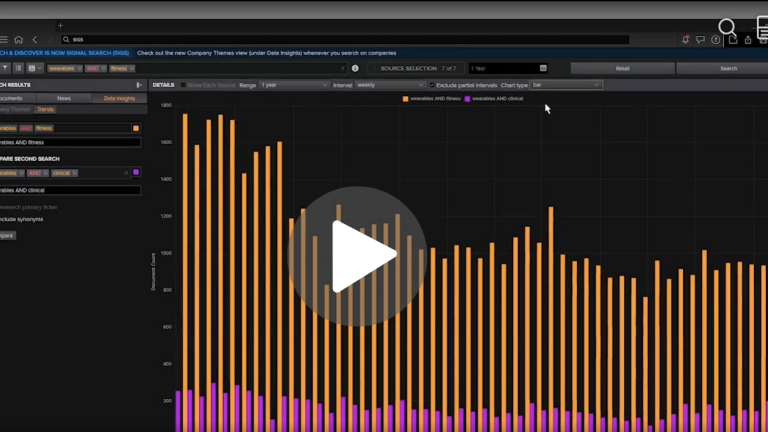
Task: Click the Home icon in navigation bar
Action: click(x=18, y=40)
